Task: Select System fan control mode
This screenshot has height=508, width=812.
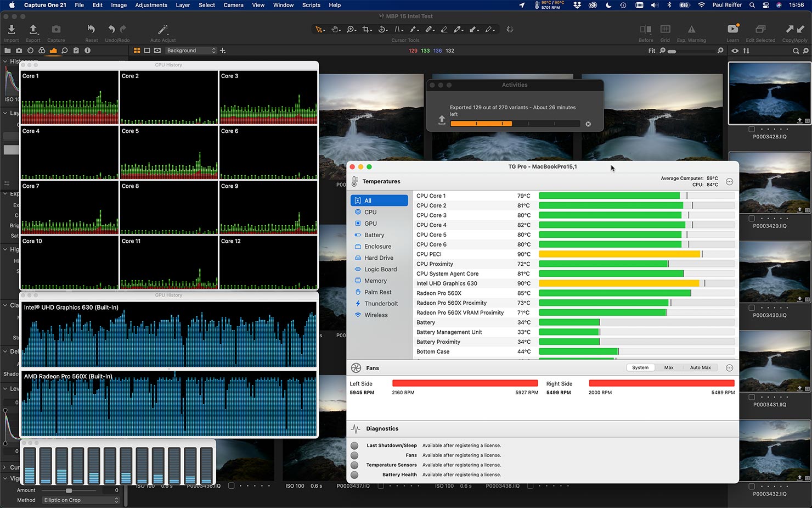Action: pos(640,367)
